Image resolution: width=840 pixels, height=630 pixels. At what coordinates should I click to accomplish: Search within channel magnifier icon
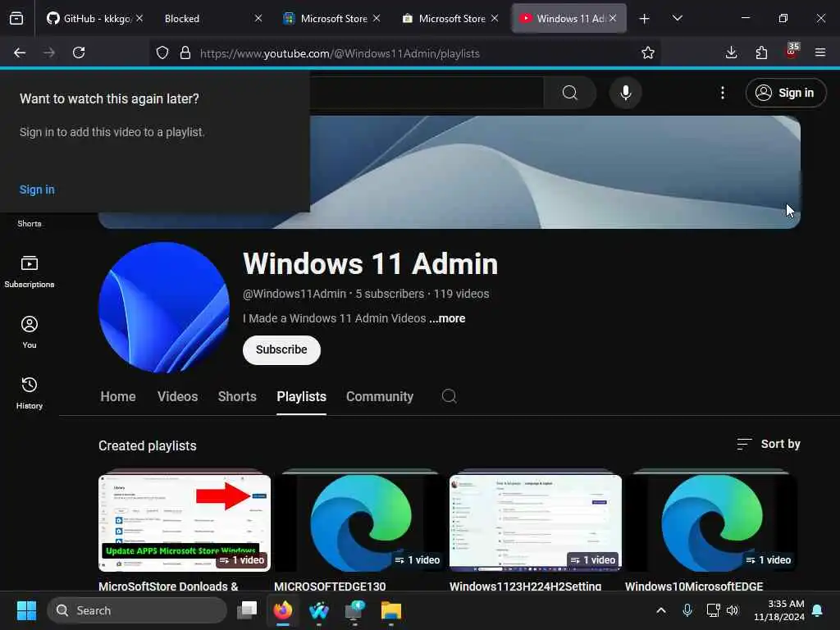[449, 396]
